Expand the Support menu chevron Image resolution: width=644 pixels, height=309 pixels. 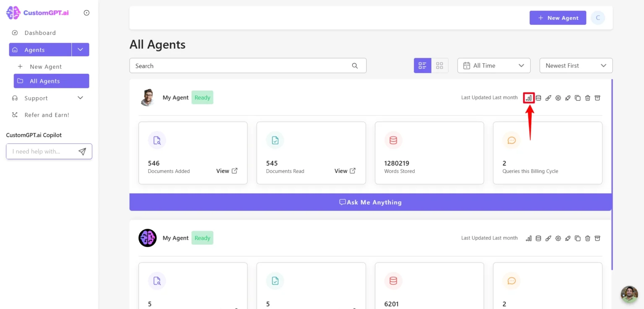pos(80,98)
